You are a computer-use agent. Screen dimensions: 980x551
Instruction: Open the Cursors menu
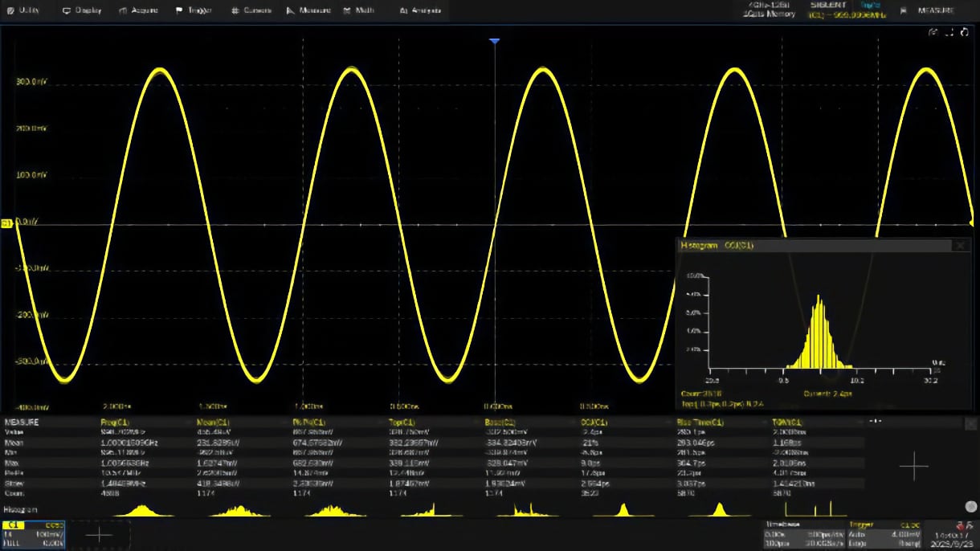click(x=251, y=10)
